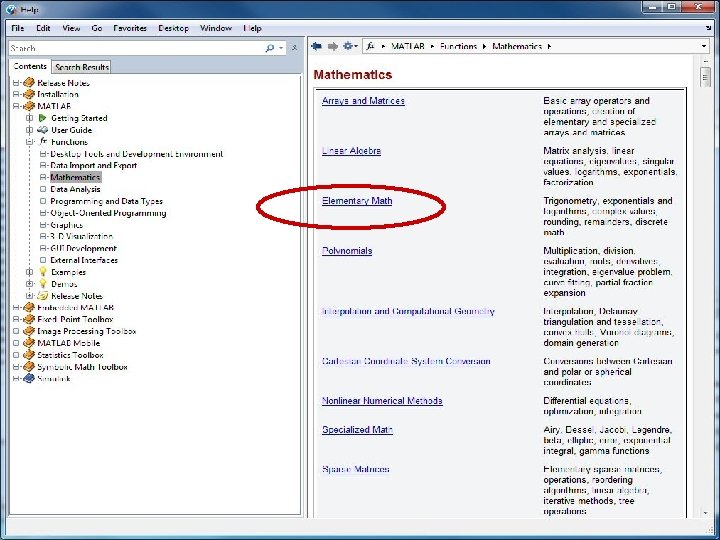The image size is (720, 540).
Task: Open the Nonlinear Numerical Methods link
Action: click(x=382, y=400)
